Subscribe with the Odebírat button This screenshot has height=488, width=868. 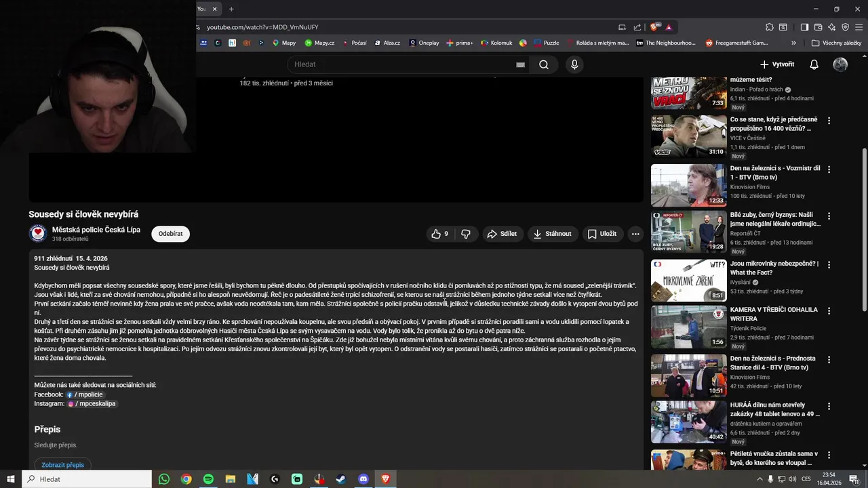click(x=170, y=234)
